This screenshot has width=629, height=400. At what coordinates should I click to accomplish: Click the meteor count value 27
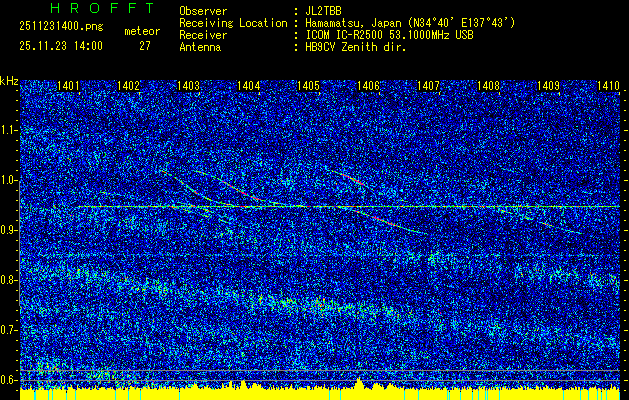pyautogui.click(x=145, y=46)
